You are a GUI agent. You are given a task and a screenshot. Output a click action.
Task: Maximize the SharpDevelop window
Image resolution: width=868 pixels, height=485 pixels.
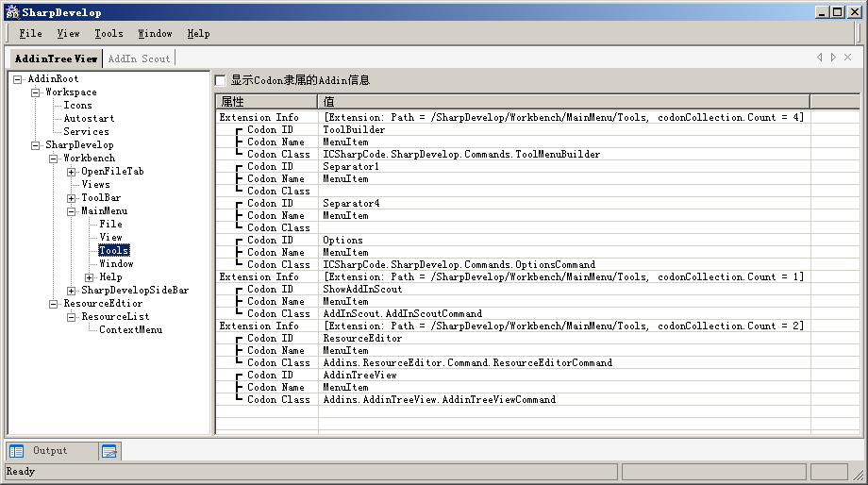tap(838, 12)
